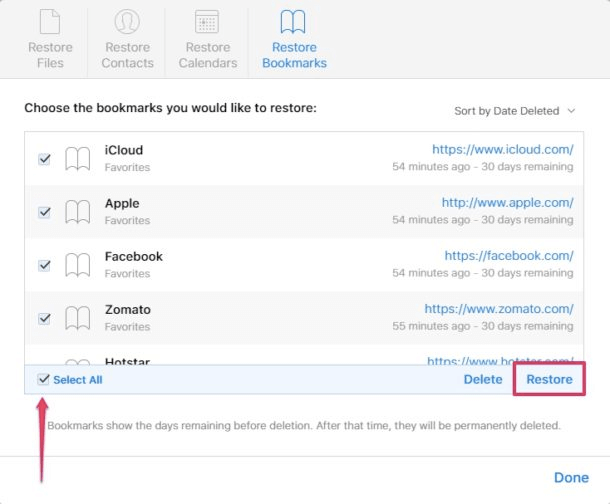Click the book icon beside Facebook
Image resolution: width=610 pixels, height=504 pixels.
pyautogui.click(x=77, y=265)
